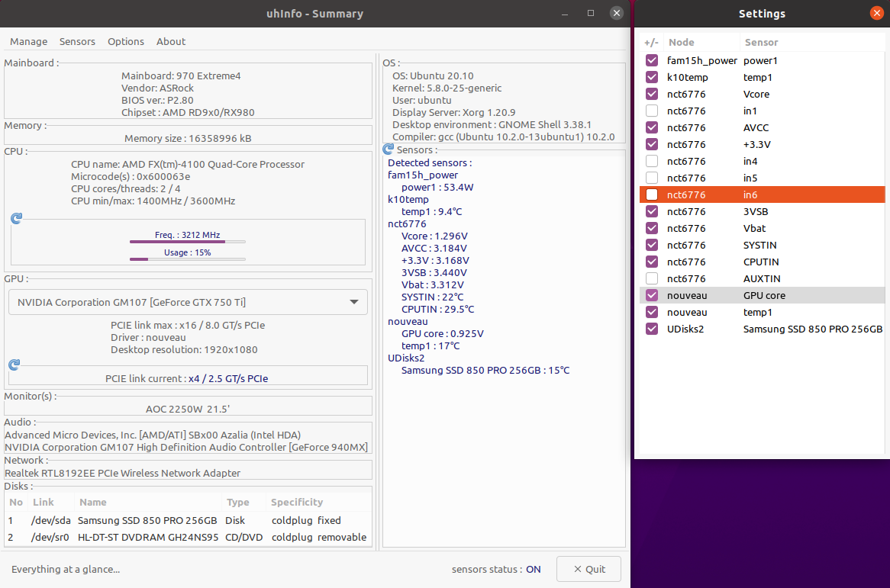Click the Node column header in Settings

(701, 42)
